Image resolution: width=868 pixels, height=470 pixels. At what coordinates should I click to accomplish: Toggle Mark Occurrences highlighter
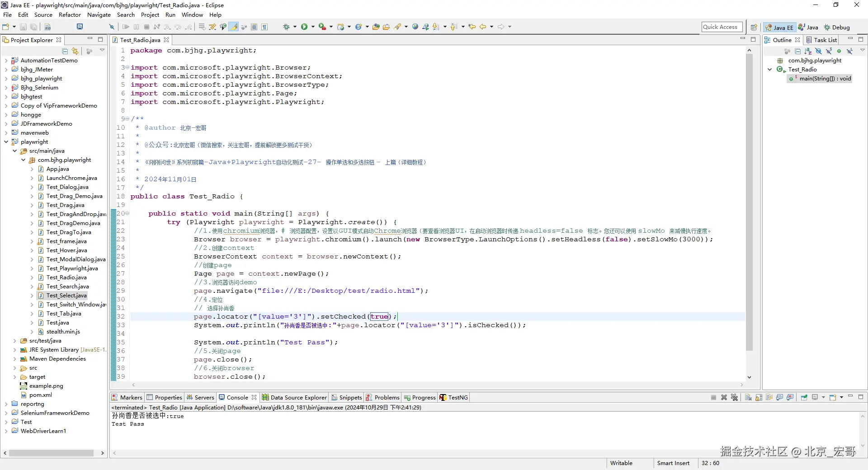(x=234, y=27)
